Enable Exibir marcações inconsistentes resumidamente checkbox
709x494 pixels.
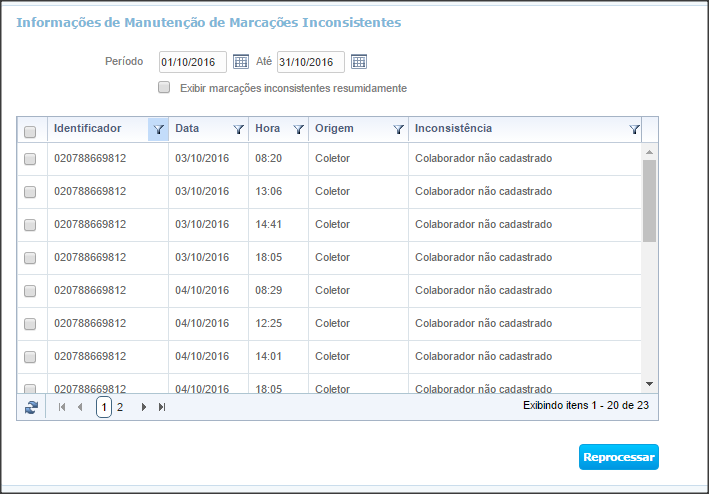(x=164, y=88)
